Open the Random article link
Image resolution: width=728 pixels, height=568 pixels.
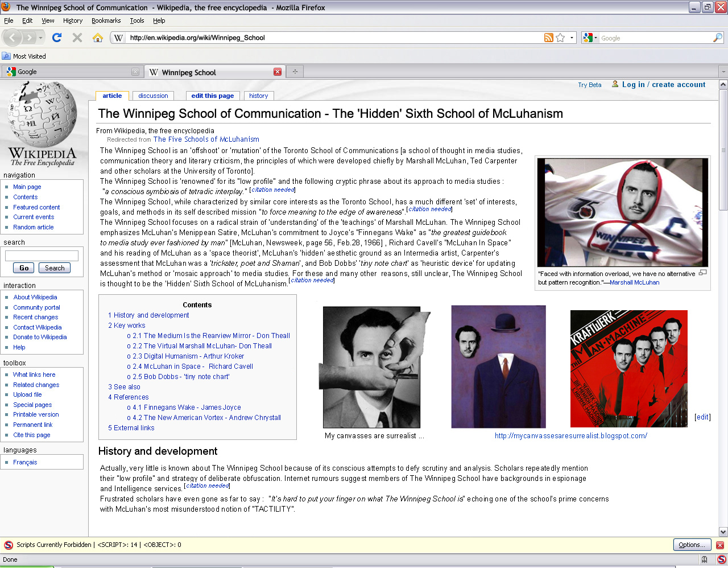pos(34,227)
